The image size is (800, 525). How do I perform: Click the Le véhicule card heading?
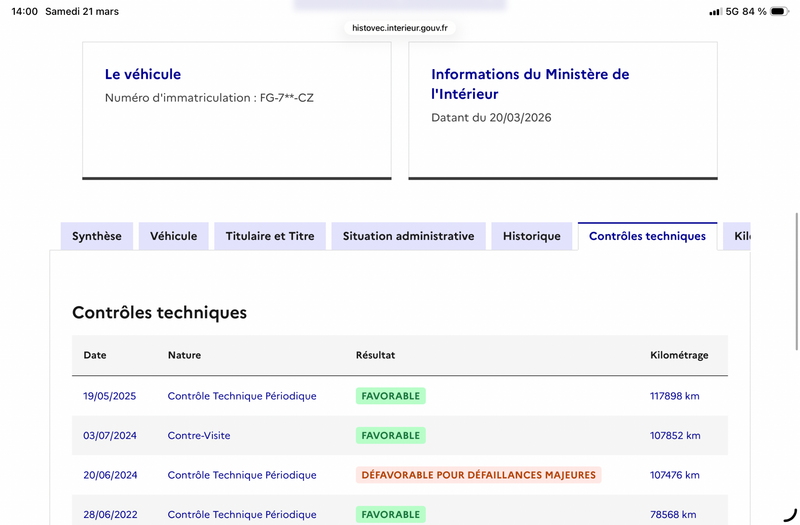pos(143,74)
